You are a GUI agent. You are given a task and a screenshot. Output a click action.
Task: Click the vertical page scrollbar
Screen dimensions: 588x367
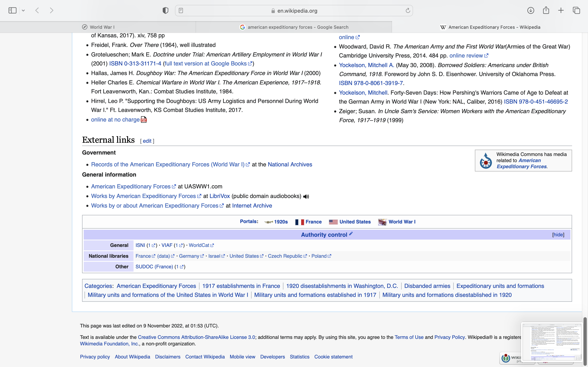(x=585, y=340)
